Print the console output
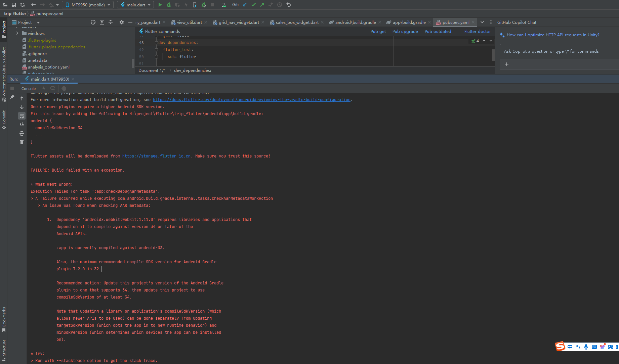Viewport: 619px width, 364px height. (22, 133)
